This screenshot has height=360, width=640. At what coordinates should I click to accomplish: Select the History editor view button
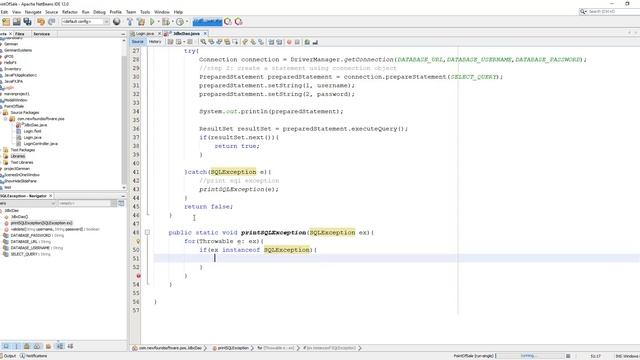pyautogui.click(x=155, y=42)
